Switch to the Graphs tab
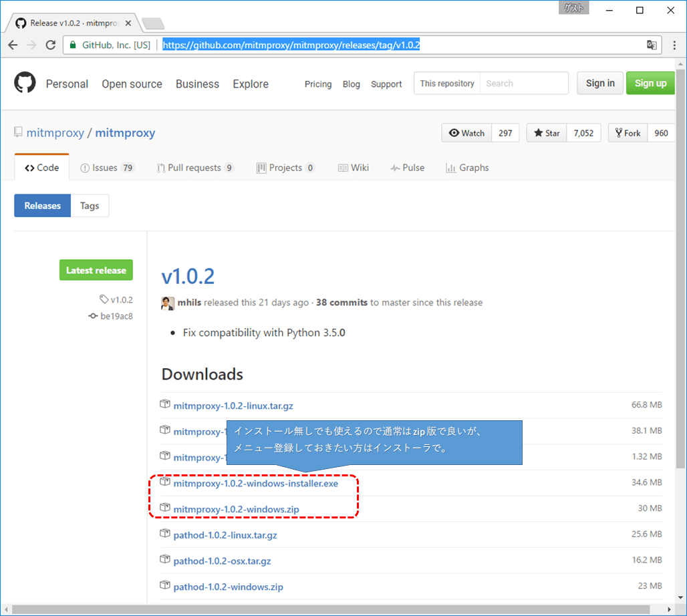Image resolution: width=687 pixels, height=616 pixels. [467, 168]
